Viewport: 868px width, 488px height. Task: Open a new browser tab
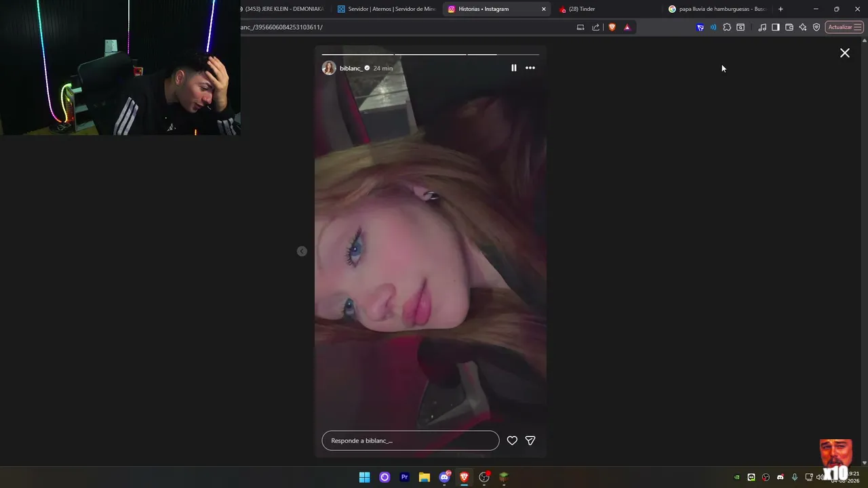[781, 9]
